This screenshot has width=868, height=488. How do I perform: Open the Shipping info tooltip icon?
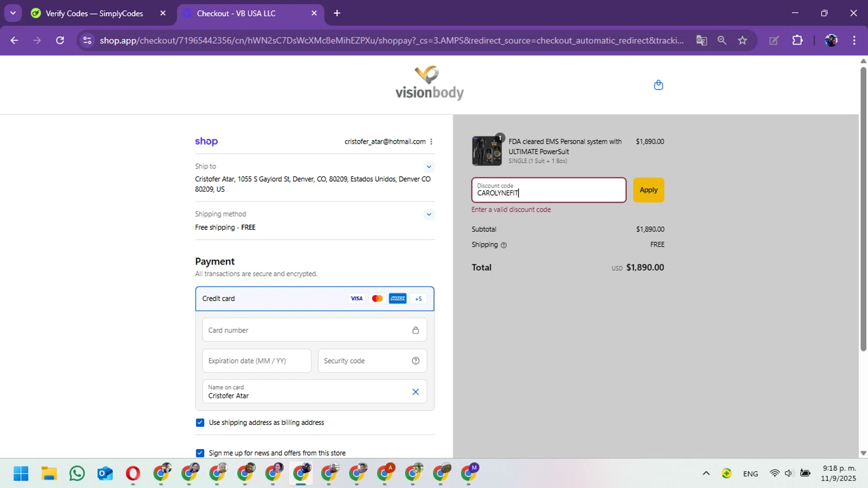tap(503, 245)
